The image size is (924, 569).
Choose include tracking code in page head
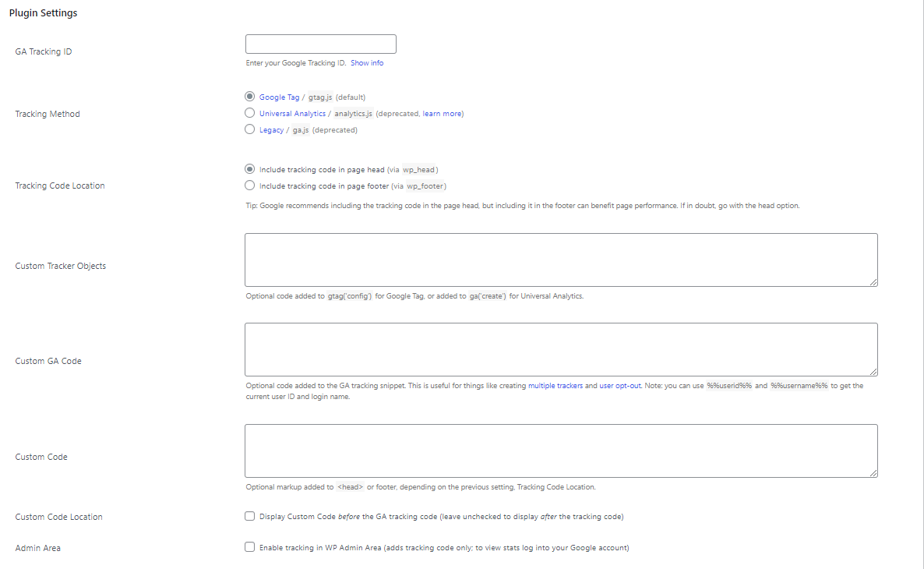[250, 168]
